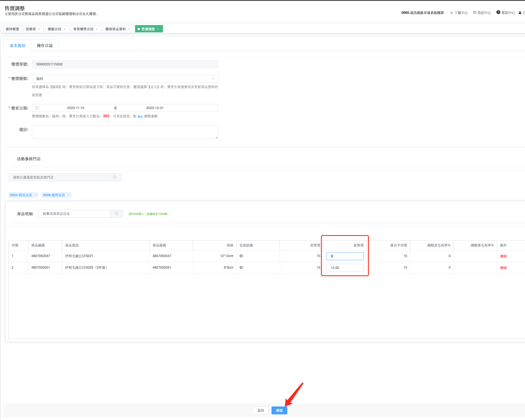Click the product search magnifier icon
525x420 pixels.
(116, 214)
